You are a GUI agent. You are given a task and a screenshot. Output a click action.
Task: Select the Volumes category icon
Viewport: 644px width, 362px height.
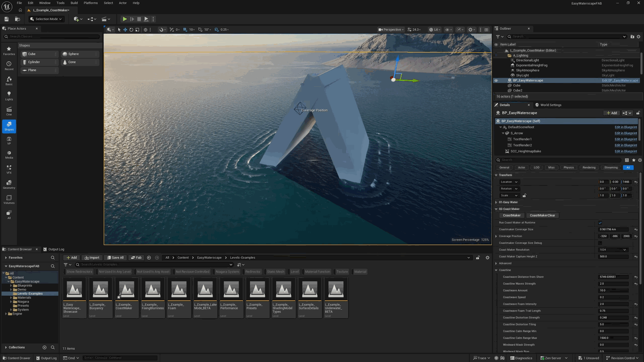tap(9, 200)
